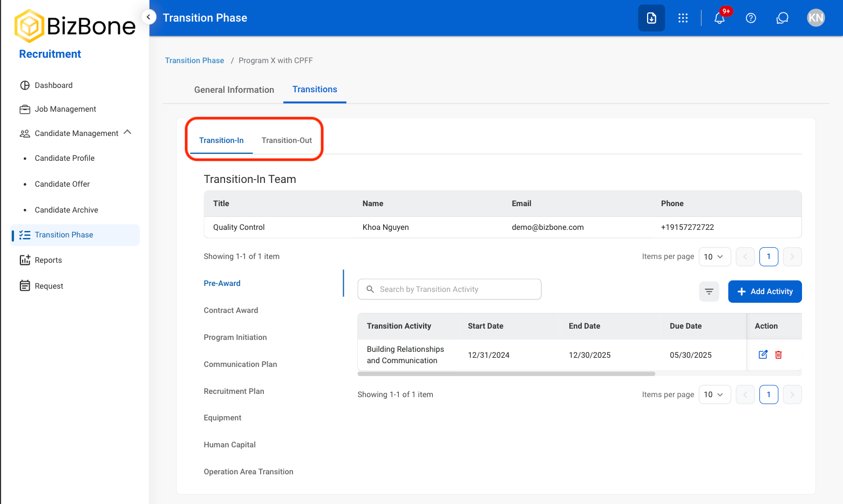Edit the Building Relationships and Communication activity
Viewport: 843px width, 504px height.
(x=763, y=355)
